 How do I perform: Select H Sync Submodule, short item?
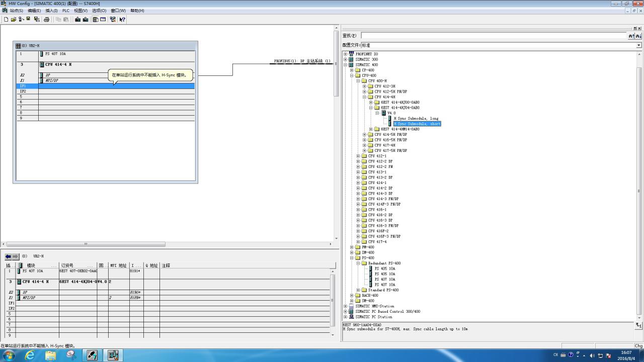tap(417, 124)
